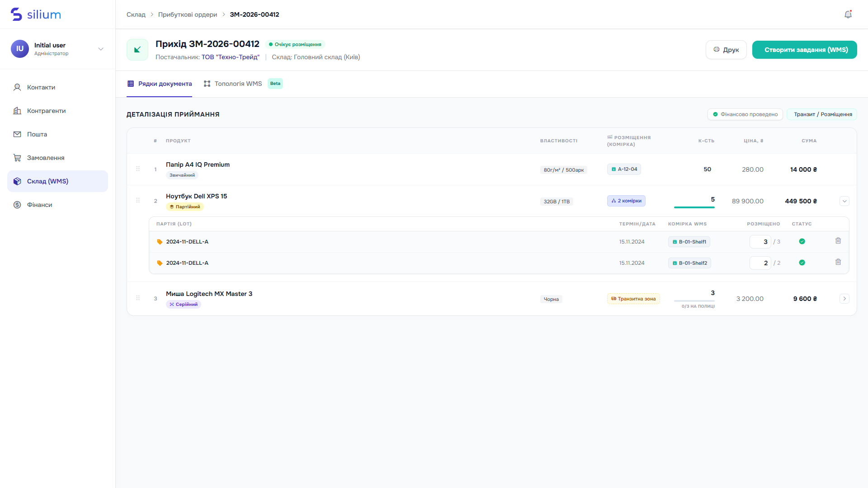
Task: Click status check of B-01-Shelf1 lot
Action: pyautogui.click(x=802, y=241)
